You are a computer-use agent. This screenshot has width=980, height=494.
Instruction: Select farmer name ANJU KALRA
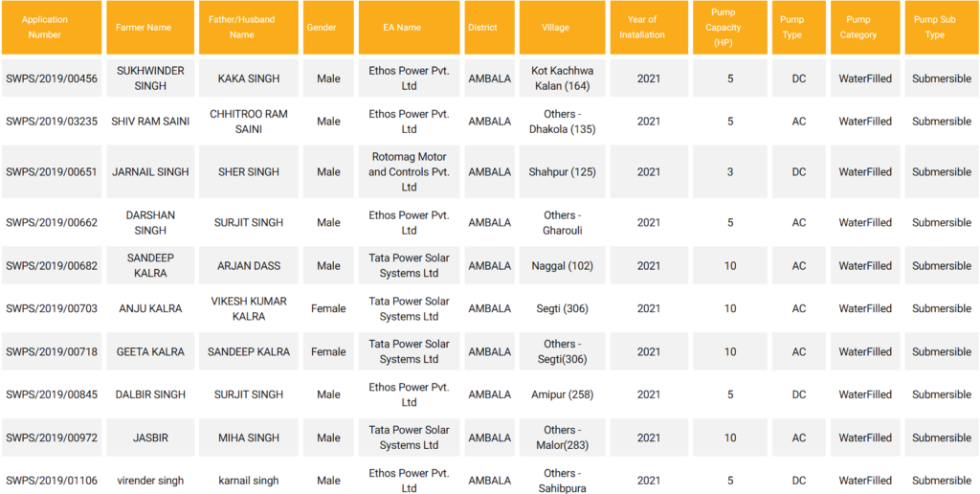click(x=150, y=309)
